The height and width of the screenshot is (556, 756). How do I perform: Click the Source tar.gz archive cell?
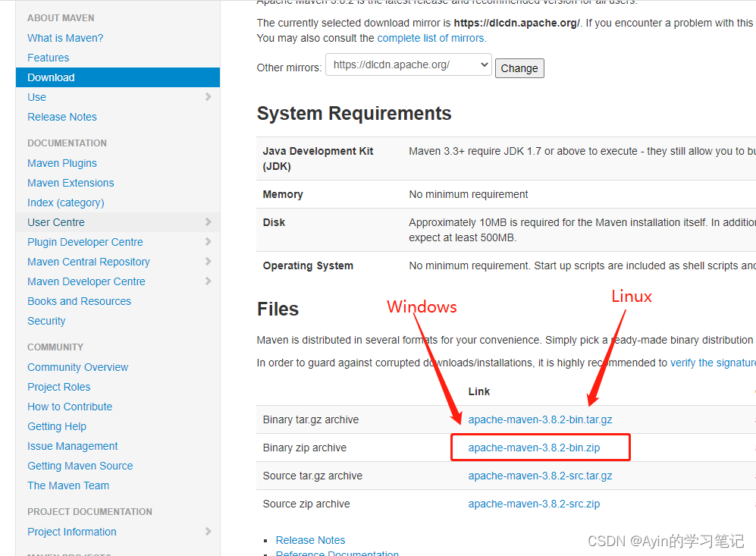pos(312,476)
